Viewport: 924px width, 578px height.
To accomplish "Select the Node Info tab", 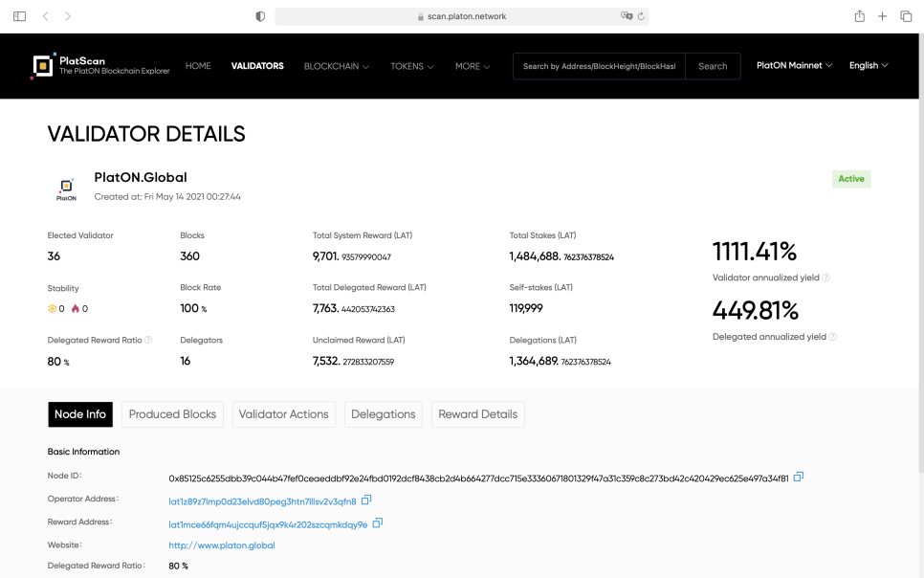I will (80, 414).
